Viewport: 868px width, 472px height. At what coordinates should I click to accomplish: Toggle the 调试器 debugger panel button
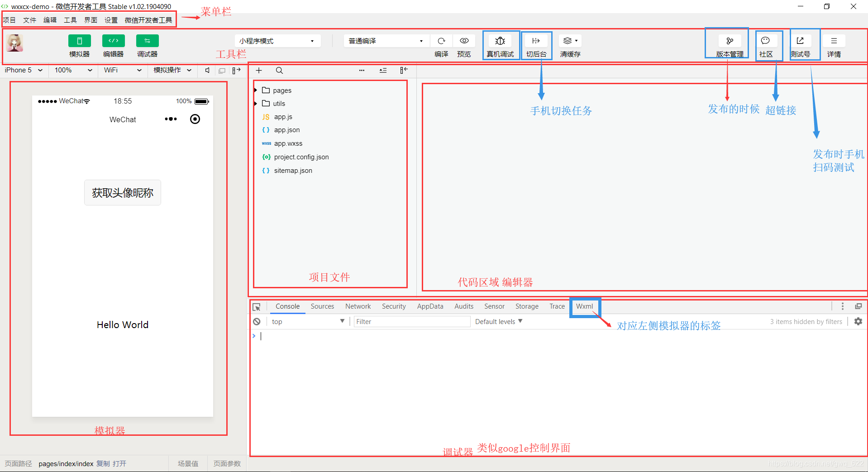[147, 41]
